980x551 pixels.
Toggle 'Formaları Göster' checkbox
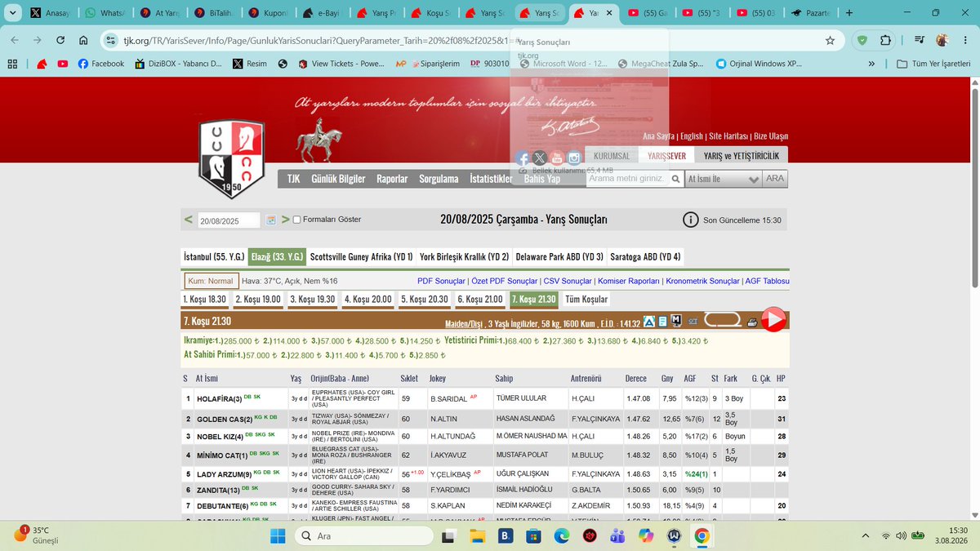coord(297,220)
